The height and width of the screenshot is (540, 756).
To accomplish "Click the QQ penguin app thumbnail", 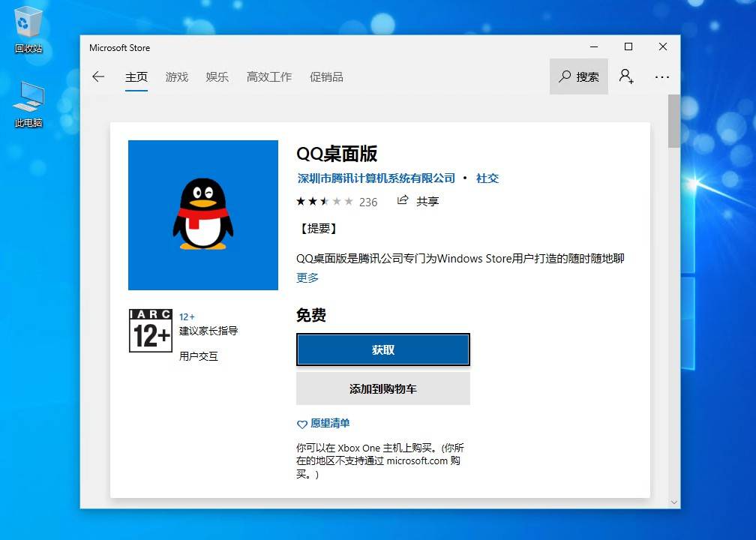I will [x=203, y=215].
